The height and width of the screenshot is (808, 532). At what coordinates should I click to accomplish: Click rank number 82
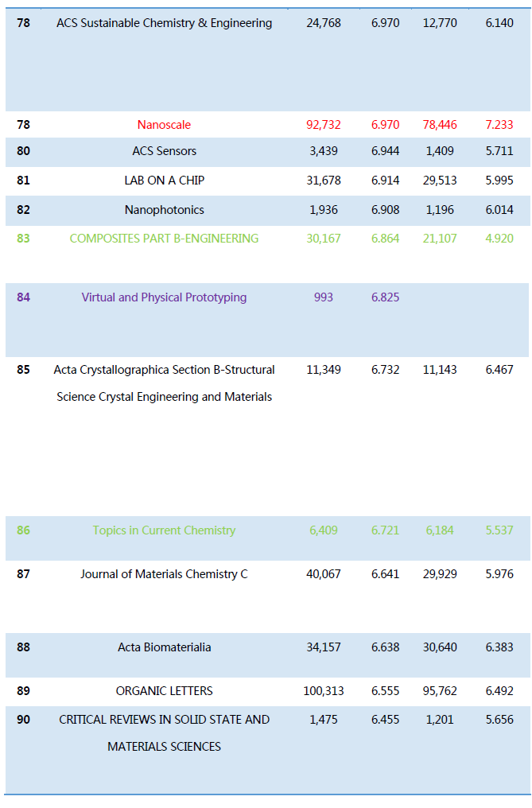click(23, 210)
